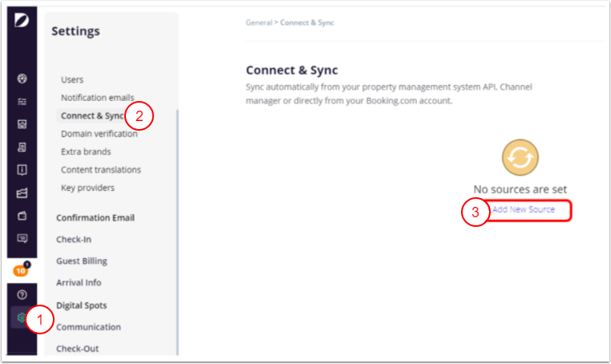The width and height of the screenshot is (611, 364).
Task: Click the orange notifications badge showing 10
Action: tap(22, 271)
